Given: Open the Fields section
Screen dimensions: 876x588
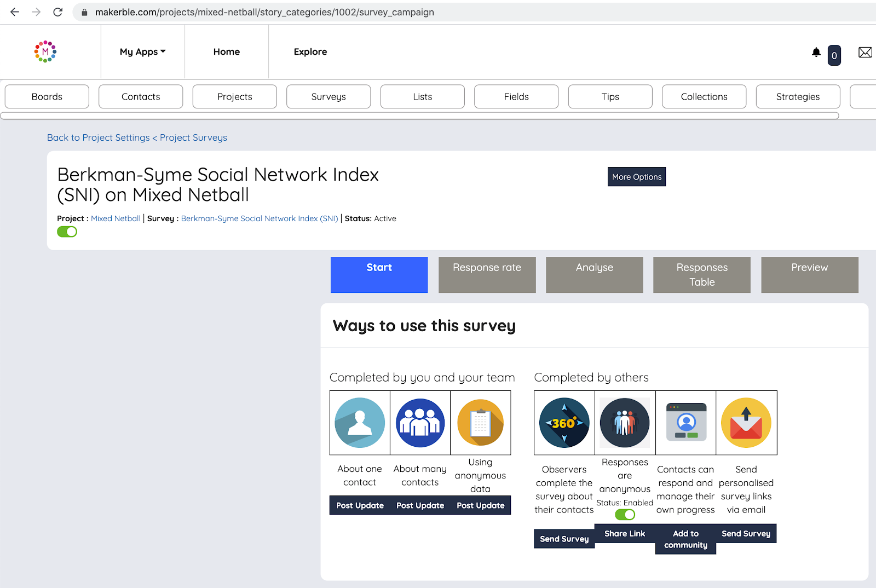Looking at the screenshot, I should tap(516, 96).
